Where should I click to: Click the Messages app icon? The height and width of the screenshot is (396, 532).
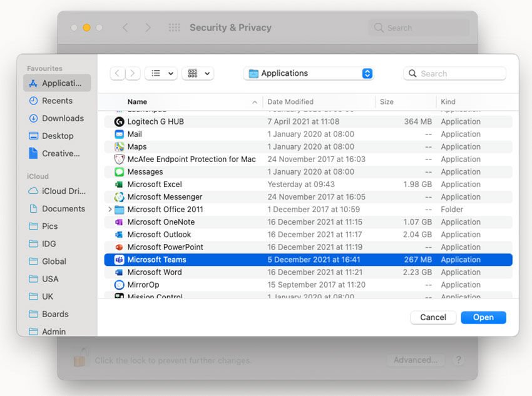[119, 172]
